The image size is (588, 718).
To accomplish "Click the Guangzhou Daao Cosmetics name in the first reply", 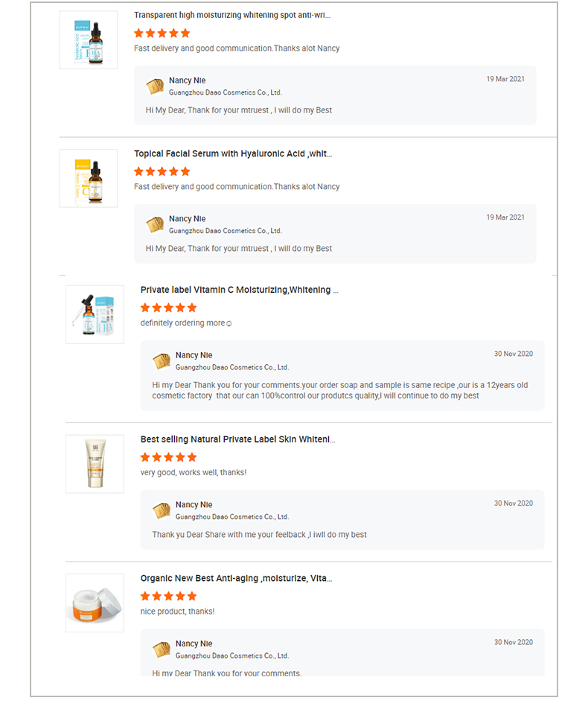I will [225, 92].
